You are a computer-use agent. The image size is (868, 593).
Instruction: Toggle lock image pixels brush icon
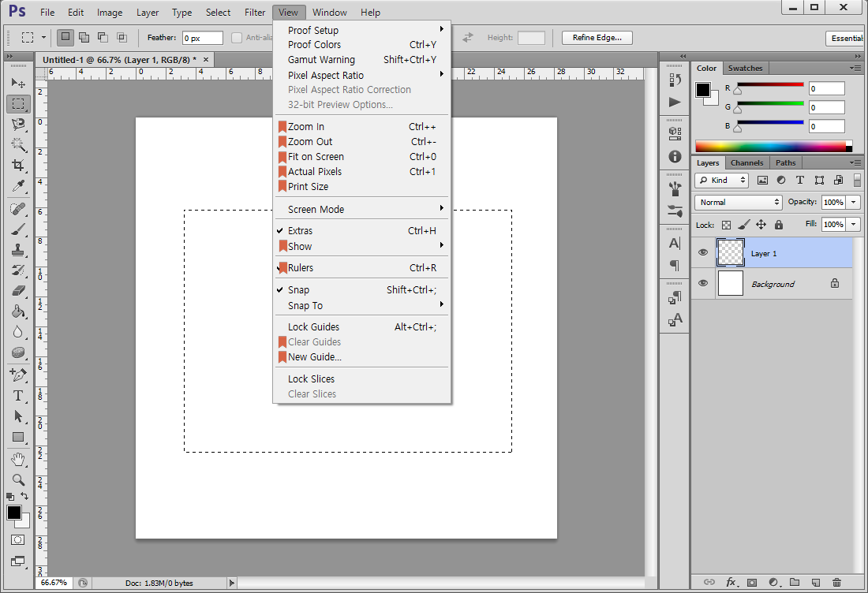(744, 225)
